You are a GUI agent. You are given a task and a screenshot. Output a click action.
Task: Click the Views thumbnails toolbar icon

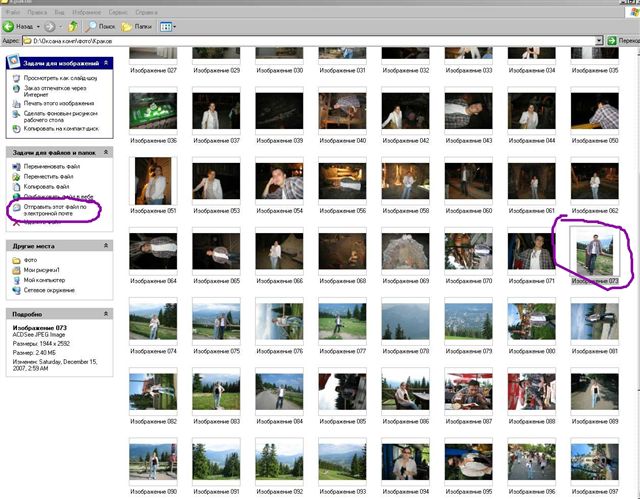(165, 27)
